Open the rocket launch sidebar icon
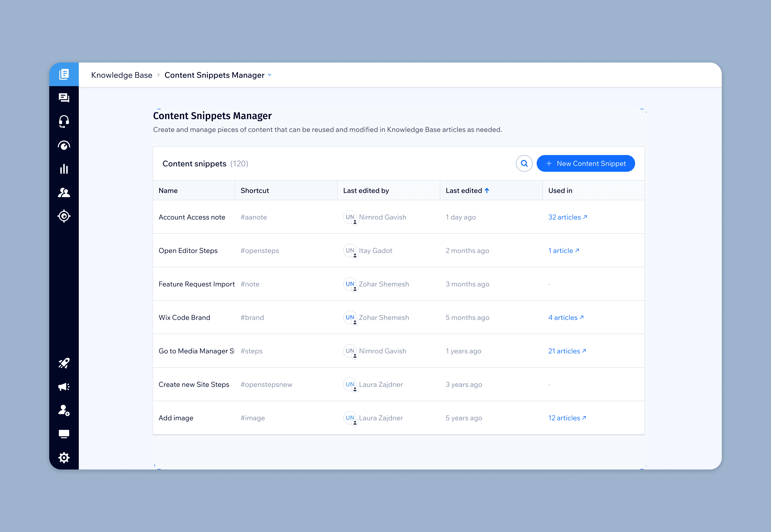 (64, 363)
